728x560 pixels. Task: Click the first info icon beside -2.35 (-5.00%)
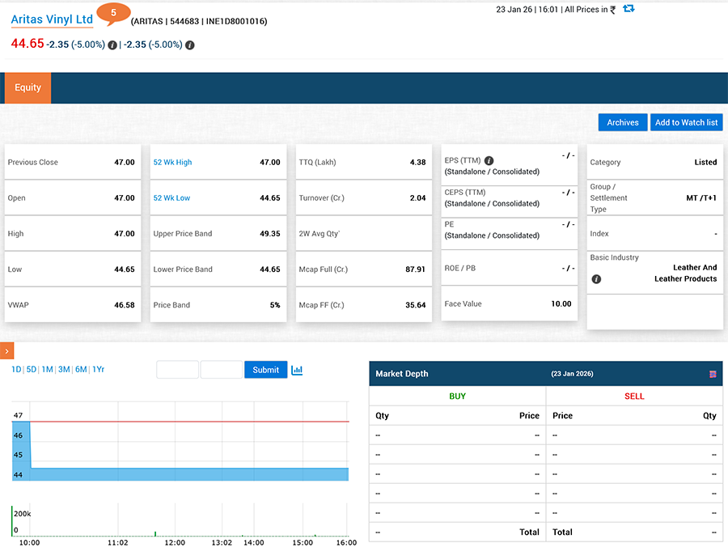point(112,45)
